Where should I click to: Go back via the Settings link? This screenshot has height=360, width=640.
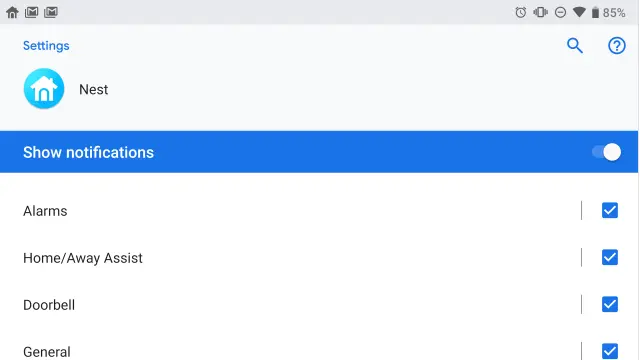[46, 46]
